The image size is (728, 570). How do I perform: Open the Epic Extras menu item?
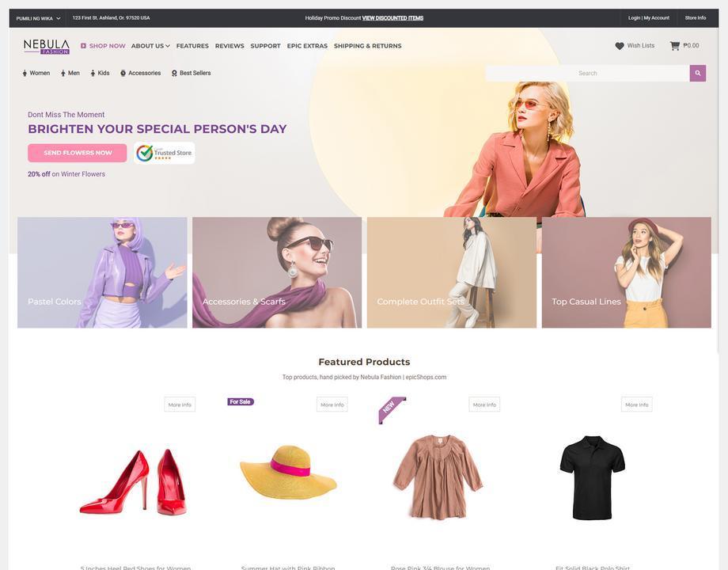pos(307,46)
